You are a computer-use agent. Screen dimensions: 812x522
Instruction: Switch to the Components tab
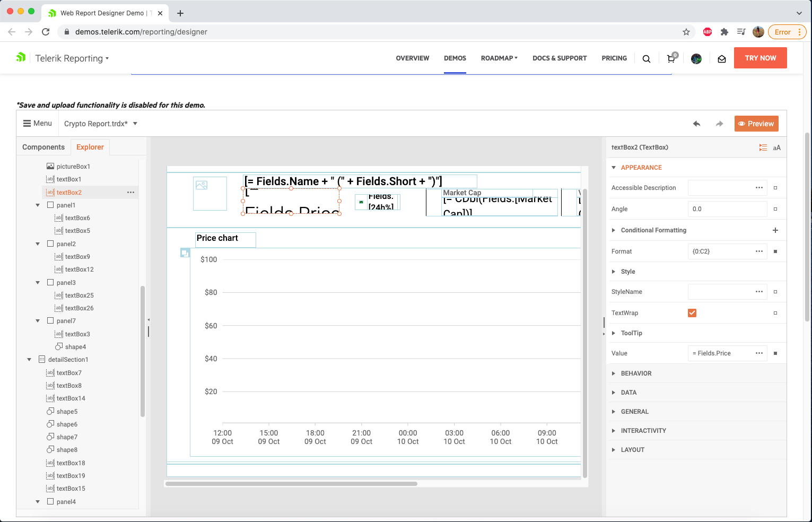[x=43, y=147]
